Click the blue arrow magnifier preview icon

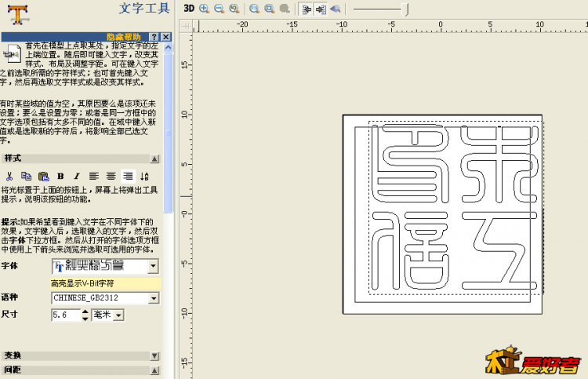coord(336,9)
